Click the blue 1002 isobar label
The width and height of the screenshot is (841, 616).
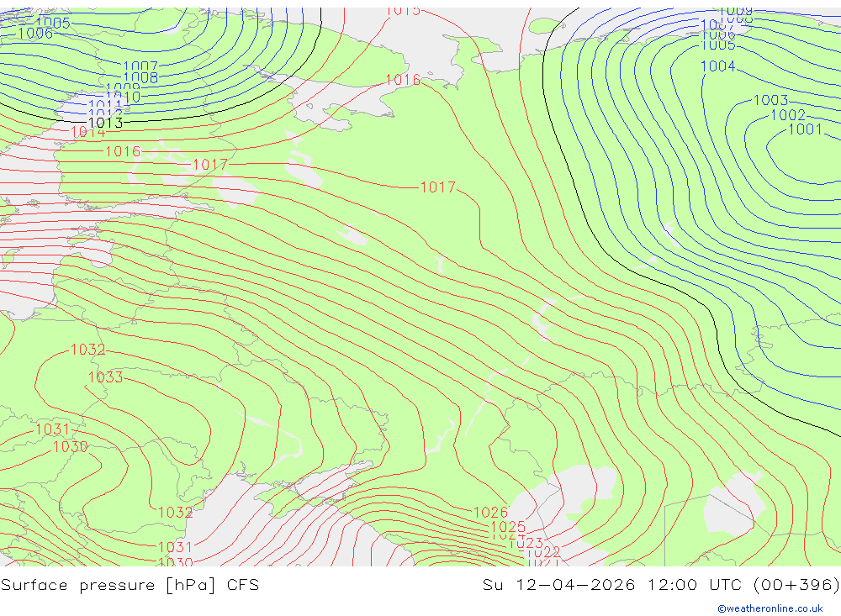(788, 115)
